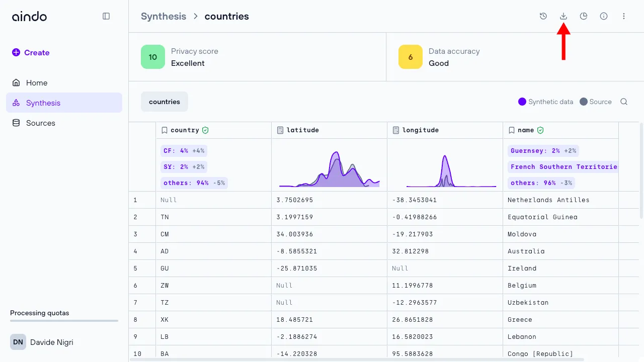Click the green shield icon next to name
Viewport: 644px width, 362px height.
click(x=540, y=130)
